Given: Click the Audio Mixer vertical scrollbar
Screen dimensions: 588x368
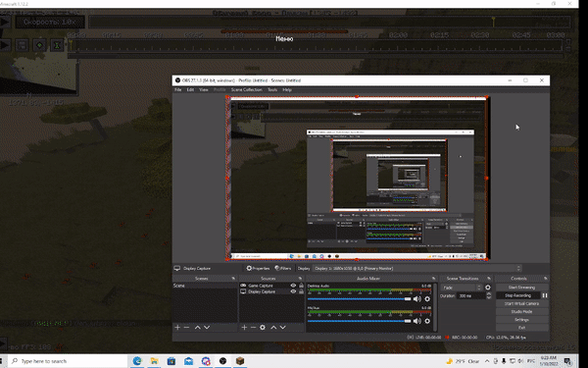Looking at the screenshot, I should coord(435,307).
